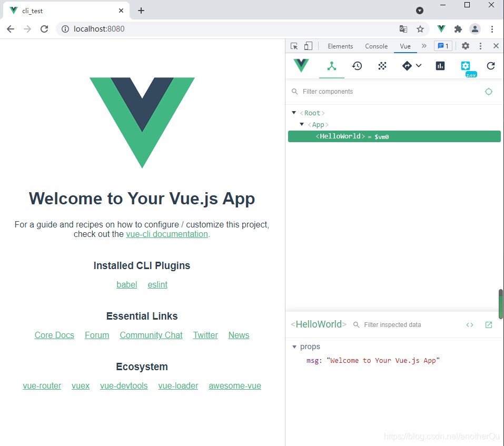Open Vue devtools extension icon in toolbar

(441, 29)
